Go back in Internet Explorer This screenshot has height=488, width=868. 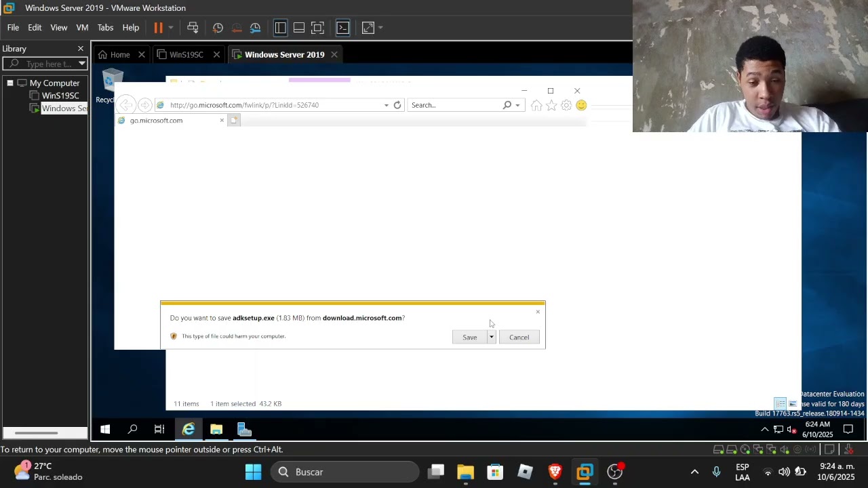click(x=126, y=104)
